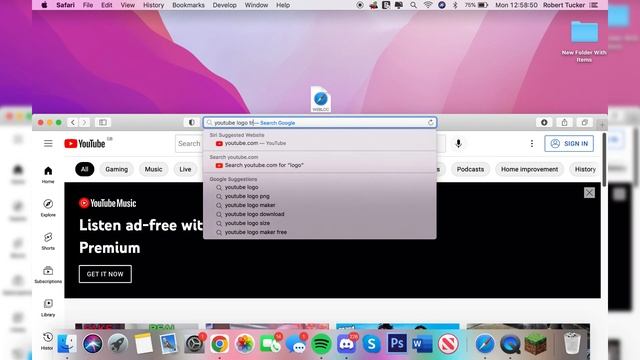This screenshot has width=640, height=360.
Task: Select the All filter chip
Action: tap(84, 169)
